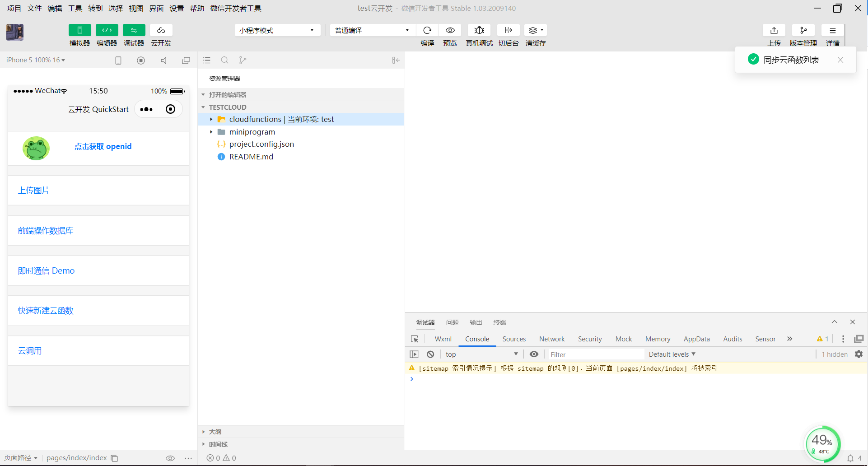The height and width of the screenshot is (466, 868).
Task: Click the 切后台 background switch icon
Action: pyautogui.click(x=508, y=30)
